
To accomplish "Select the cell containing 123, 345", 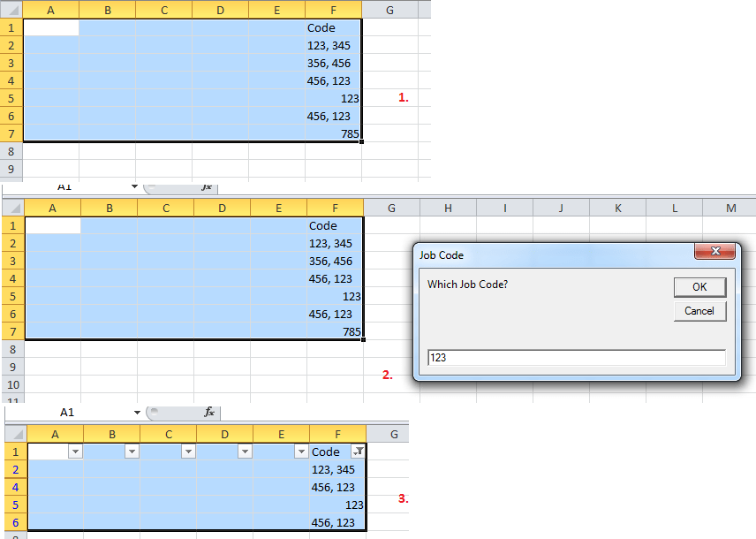I will point(333,45).
